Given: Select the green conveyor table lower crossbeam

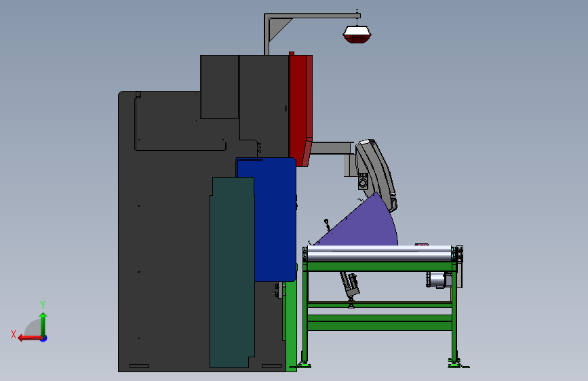Looking at the screenshot, I should tap(379, 323).
